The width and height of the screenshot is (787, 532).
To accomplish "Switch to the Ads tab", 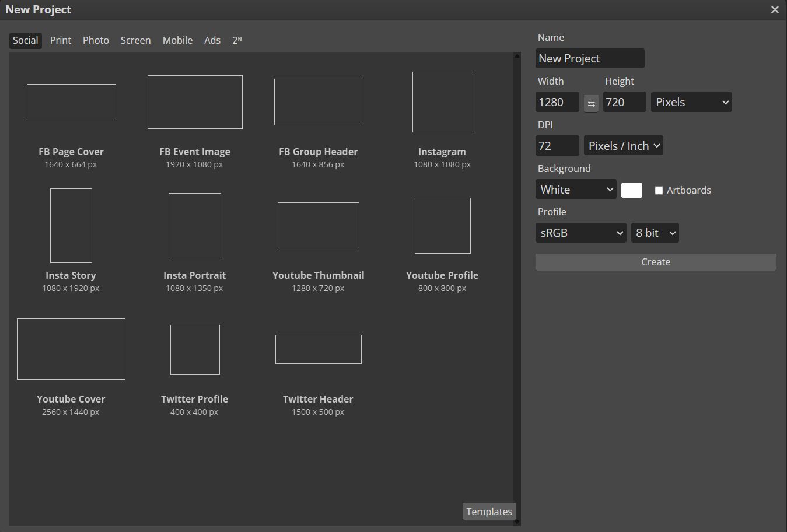I will click(x=212, y=40).
